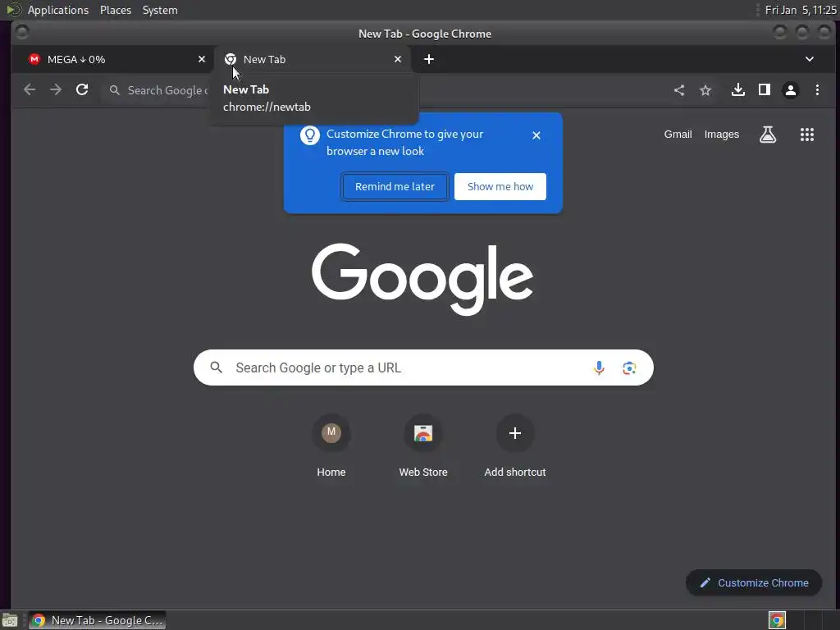The width and height of the screenshot is (840, 630).
Task: Click Remind me later button
Action: [x=395, y=186]
